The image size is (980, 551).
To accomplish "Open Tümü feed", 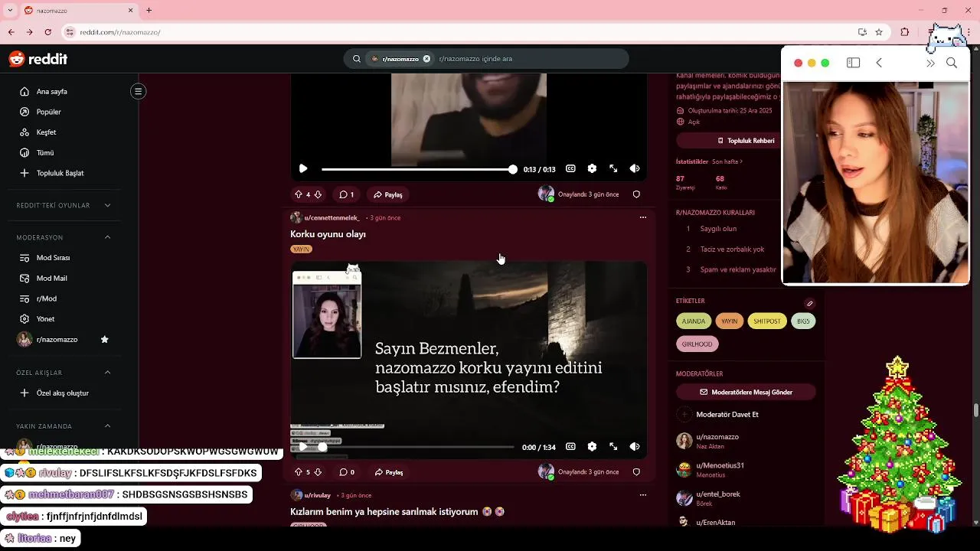I will (x=45, y=152).
